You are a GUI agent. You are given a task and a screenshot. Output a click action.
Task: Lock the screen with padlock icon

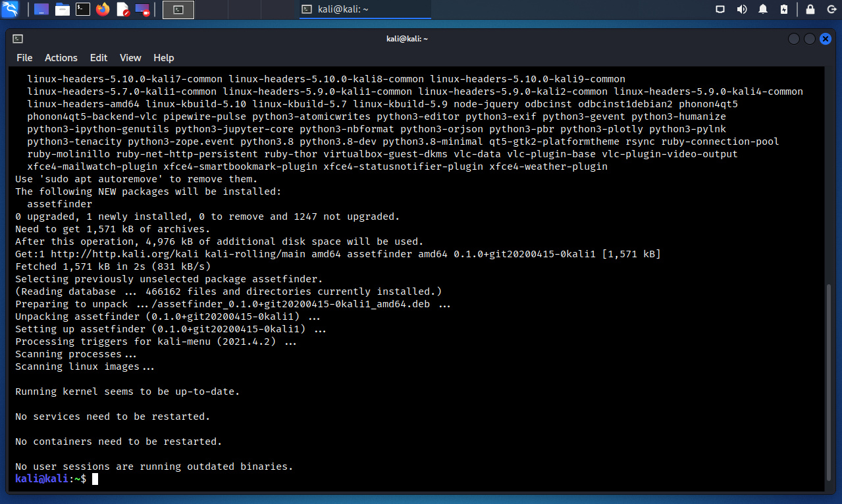tap(810, 9)
